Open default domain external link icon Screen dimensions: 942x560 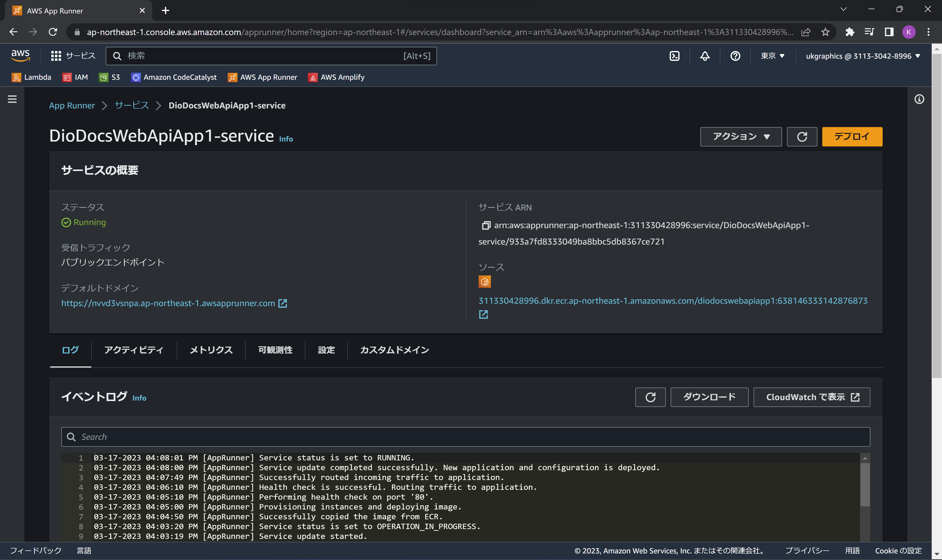pyautogui.click(x=283, y=303)
